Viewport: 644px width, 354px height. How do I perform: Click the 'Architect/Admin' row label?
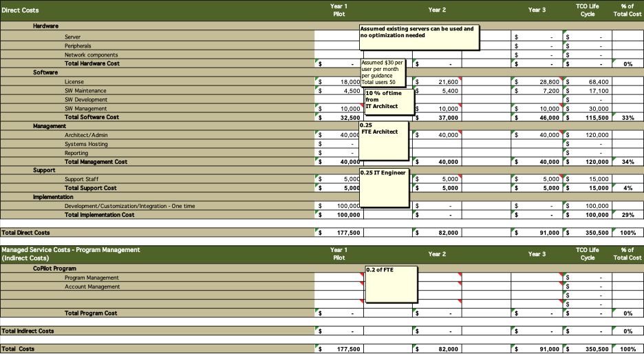86,135
